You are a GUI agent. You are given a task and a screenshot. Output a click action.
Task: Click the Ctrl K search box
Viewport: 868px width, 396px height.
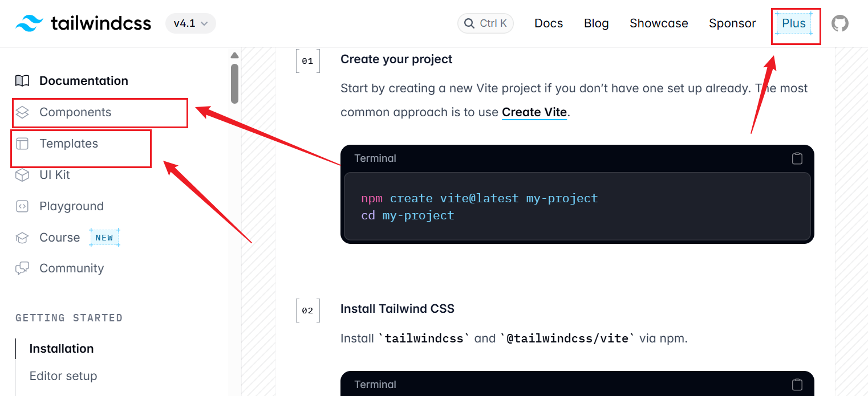point(486,23)
